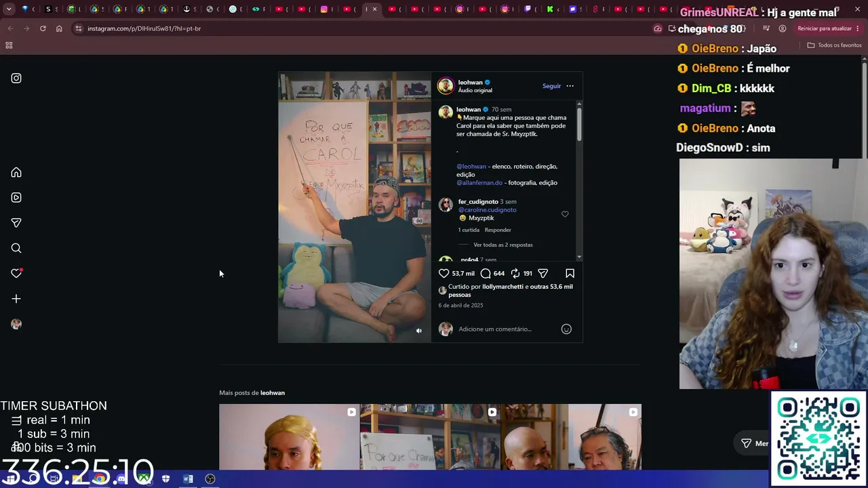Repost using the arrows icon
Viewport: 868px width, 488px height.
[x=515, y=273]
